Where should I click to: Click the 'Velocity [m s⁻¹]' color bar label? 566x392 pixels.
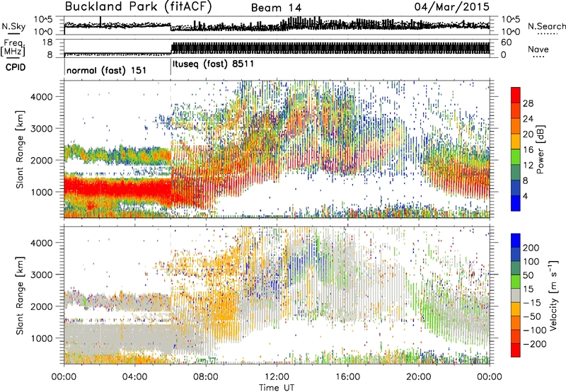(553, 295)
